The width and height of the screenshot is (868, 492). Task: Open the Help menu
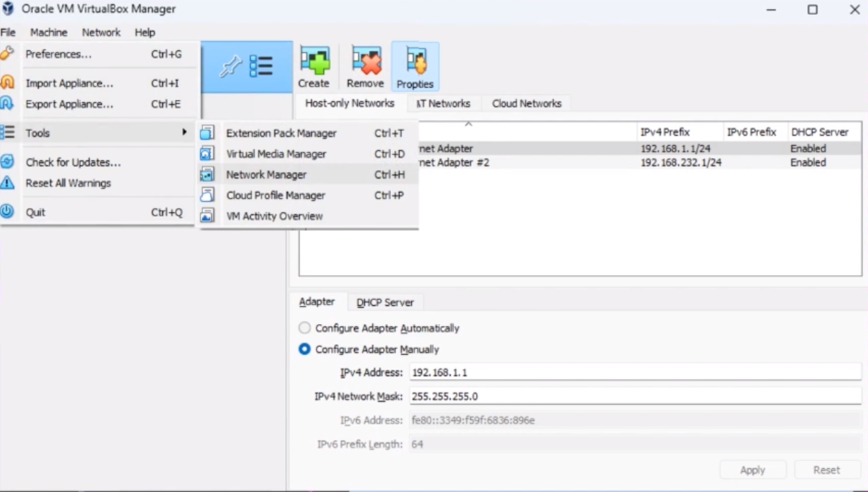[x=145, y=32]
